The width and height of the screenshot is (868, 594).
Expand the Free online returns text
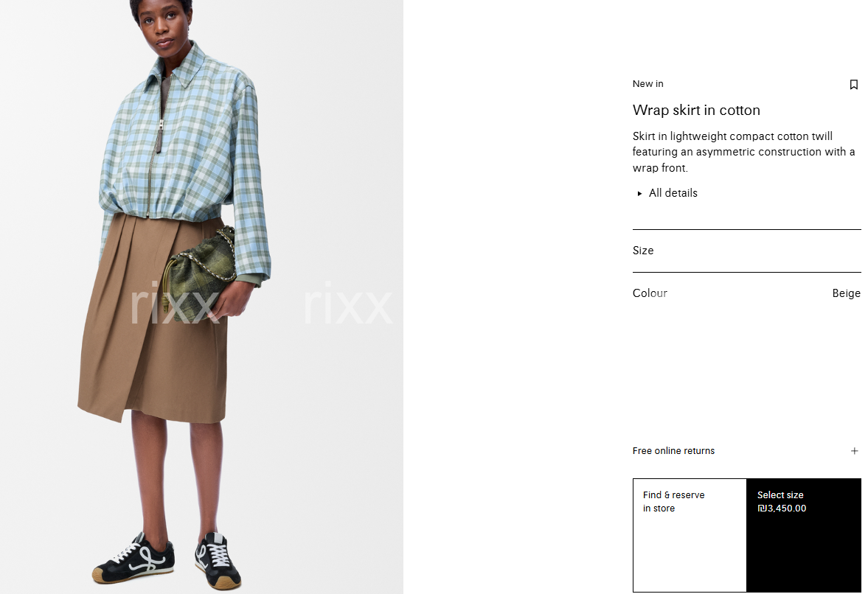(673, 451)
